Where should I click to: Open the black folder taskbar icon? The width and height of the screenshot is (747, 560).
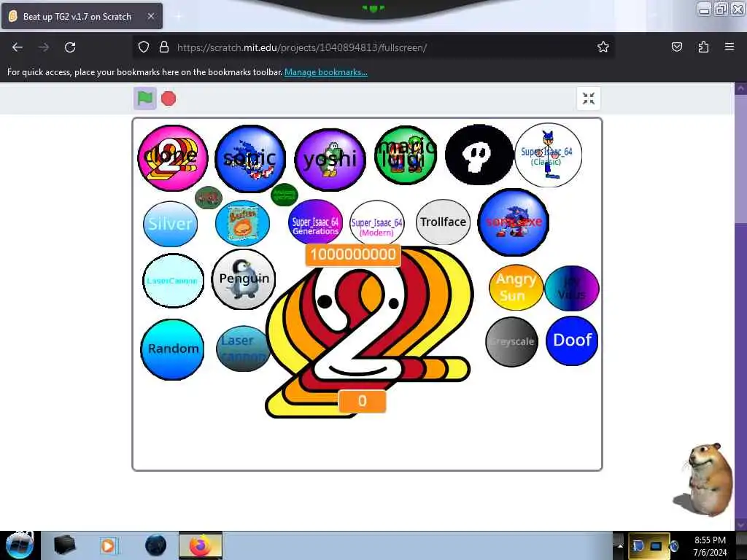[x=64, y=545]
